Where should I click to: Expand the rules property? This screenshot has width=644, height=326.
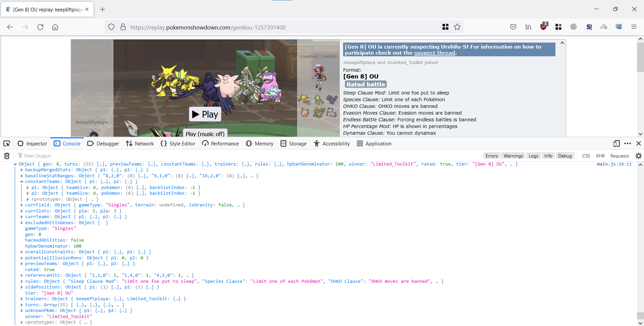coord(22,281)
